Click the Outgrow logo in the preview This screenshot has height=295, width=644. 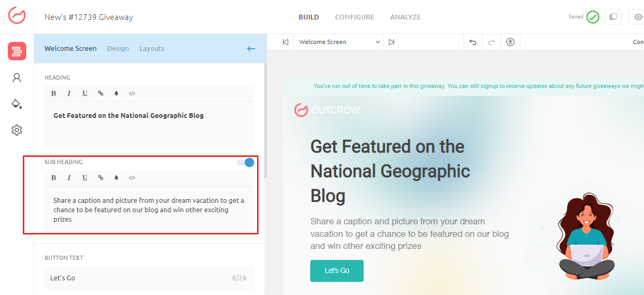pyautogui.click(x=328, y=110)
